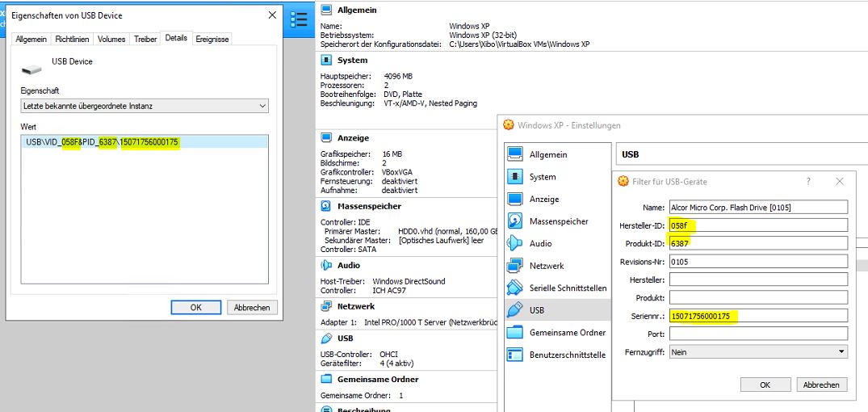This screenshot has height=412, width=868.
Task: Open the Ereignisse tab
Action: (212, 39)
